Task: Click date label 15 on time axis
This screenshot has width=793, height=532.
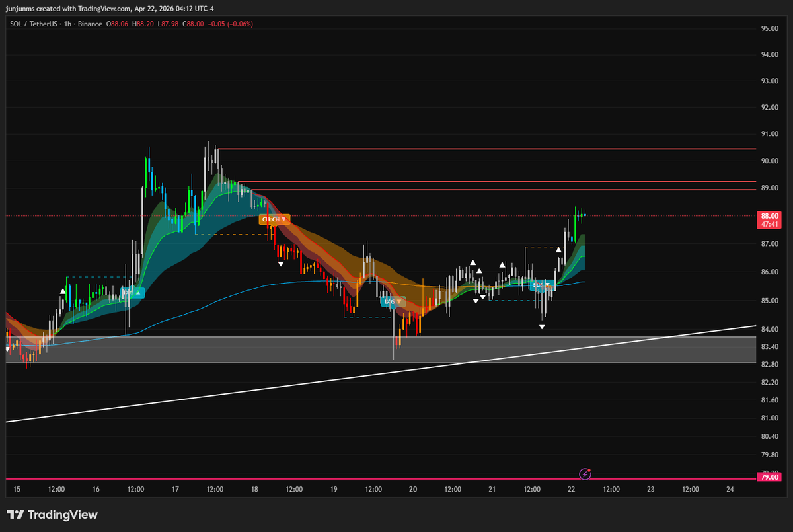Action: [17, 490]
